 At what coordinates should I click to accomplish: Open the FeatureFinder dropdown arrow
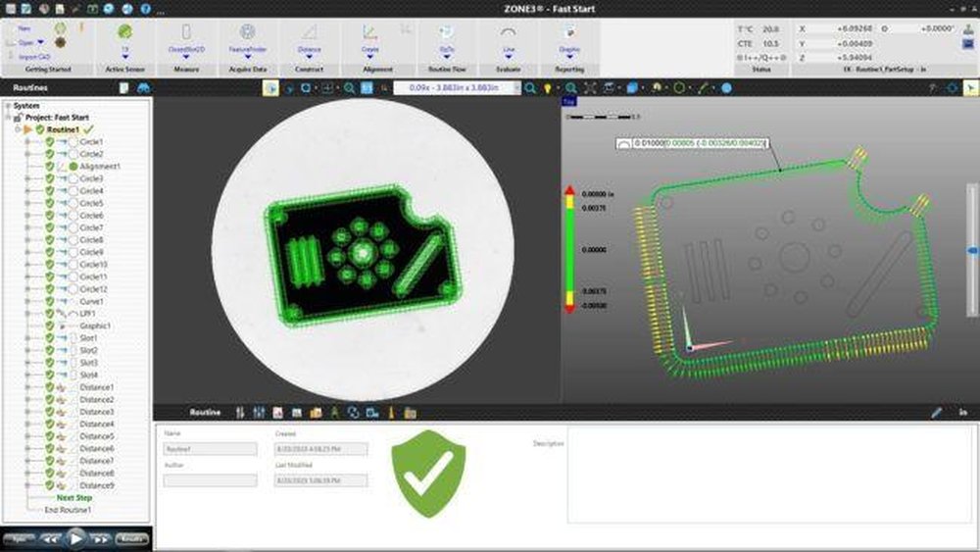[248, 57]
